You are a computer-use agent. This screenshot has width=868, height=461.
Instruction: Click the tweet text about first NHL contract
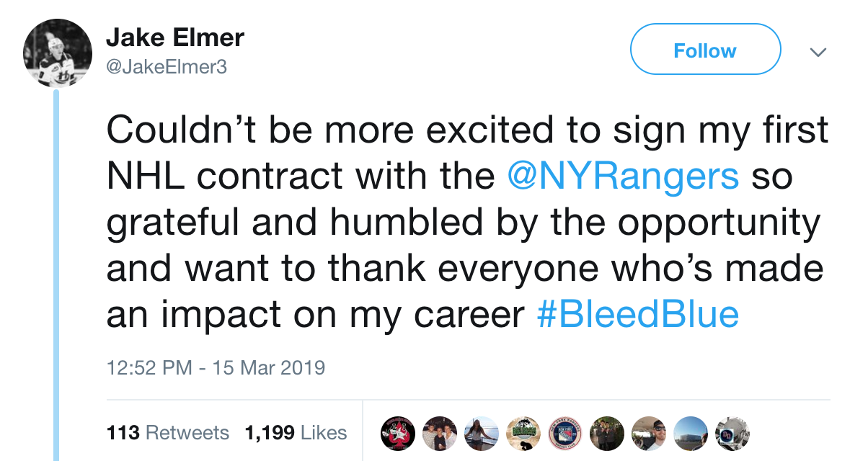(x=467, y=223)
